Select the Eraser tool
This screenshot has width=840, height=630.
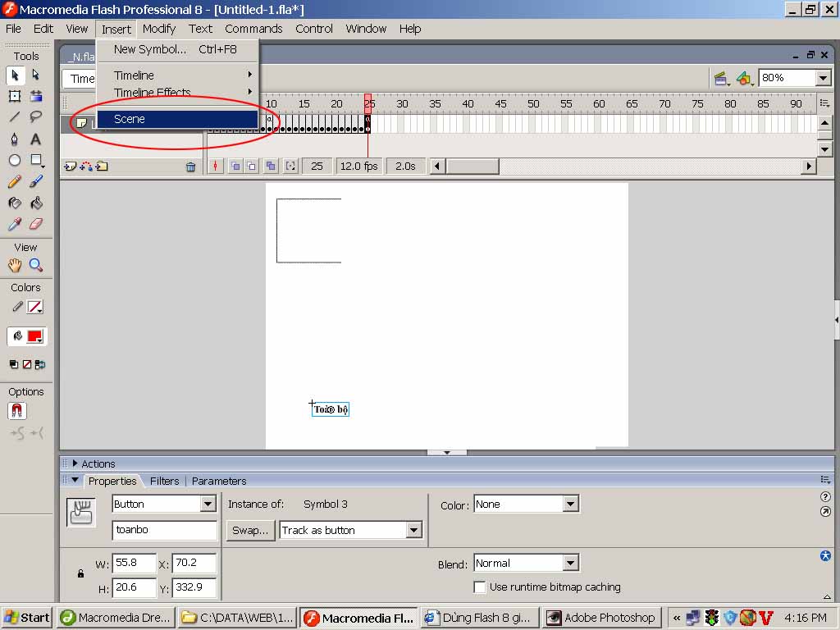pyautogui.click(x=36, y=224)
